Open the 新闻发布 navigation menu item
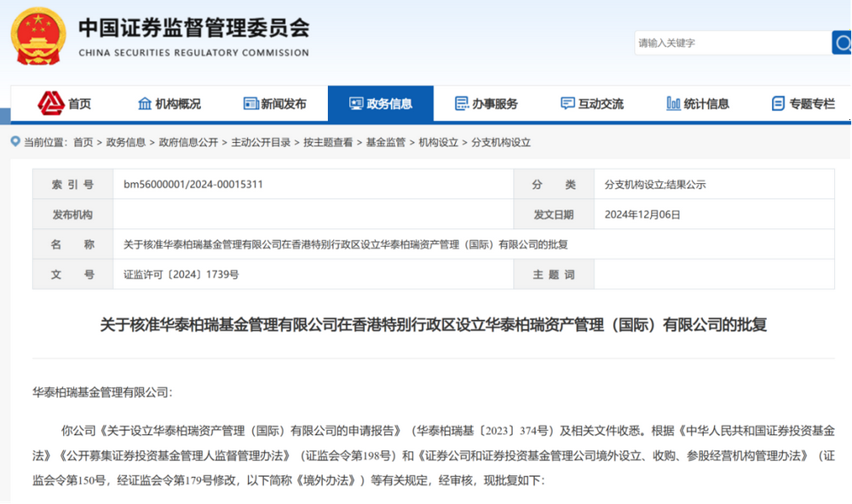This screenshot has width=852, height=504. (284, 104)
